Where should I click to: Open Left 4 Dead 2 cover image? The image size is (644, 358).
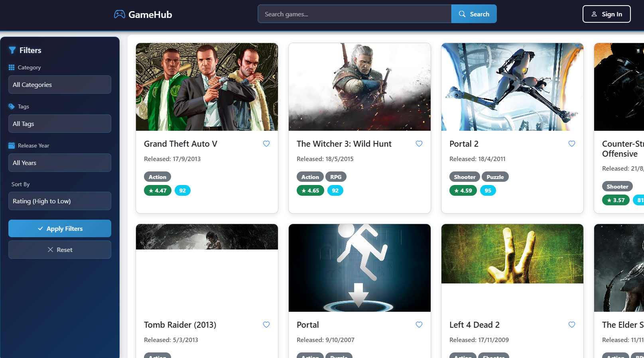pyautogui.click(x=512, y=254)
